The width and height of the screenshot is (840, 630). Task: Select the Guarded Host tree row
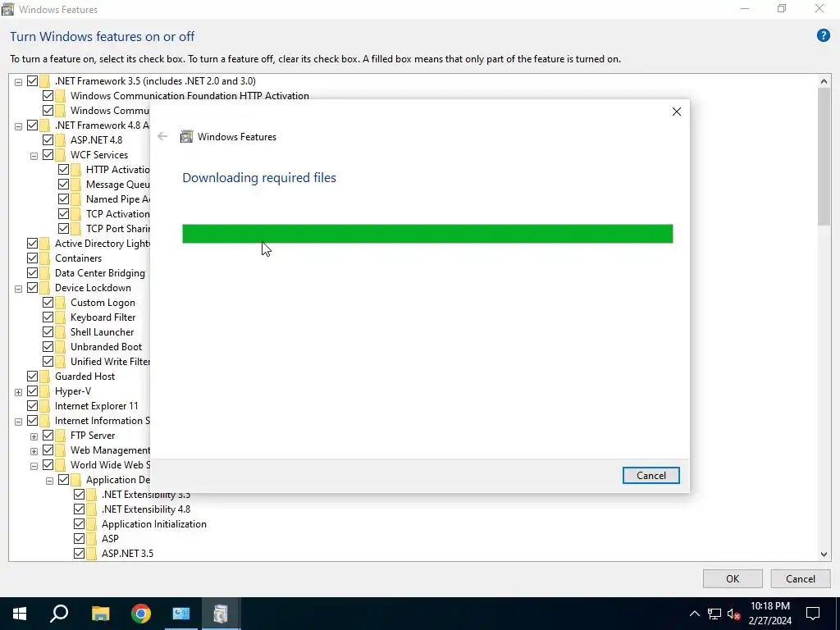84,376
